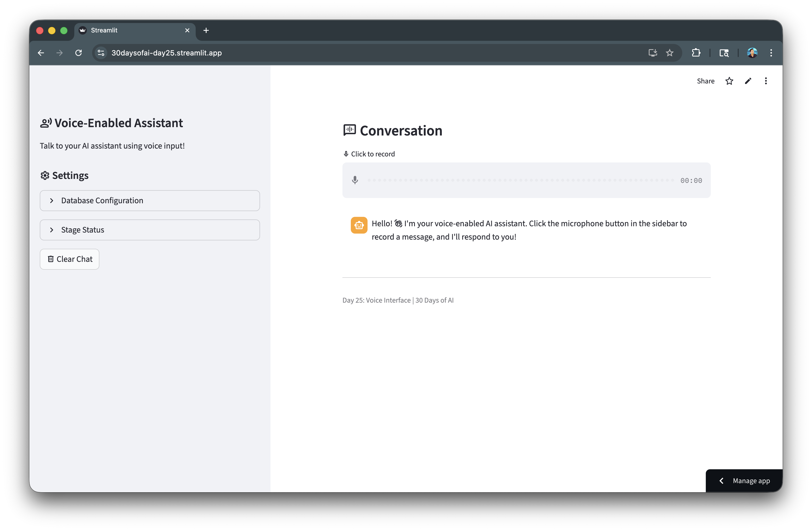The image size is (812, 531).
Task: Open the Chrome profile avatar
Action: click(x=752, y=53)
